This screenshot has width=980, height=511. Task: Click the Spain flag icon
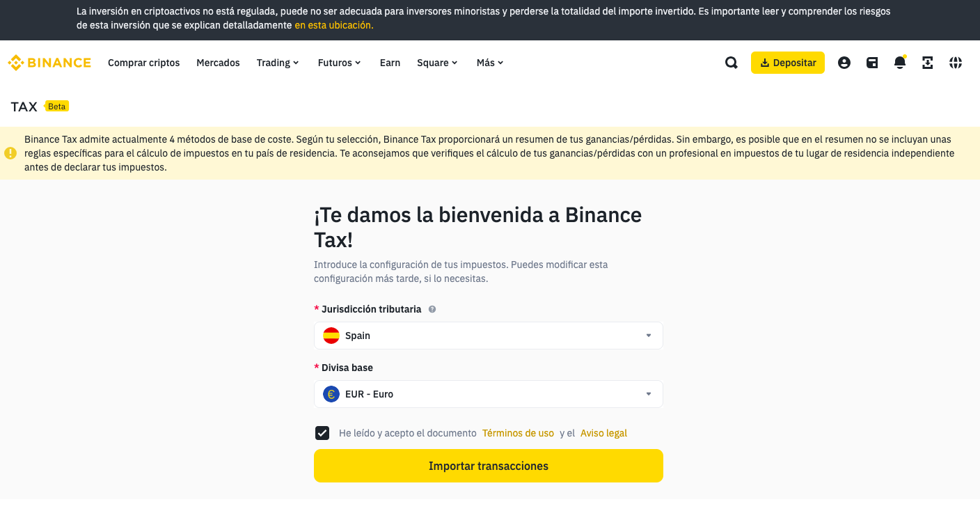tap(331, 336)
